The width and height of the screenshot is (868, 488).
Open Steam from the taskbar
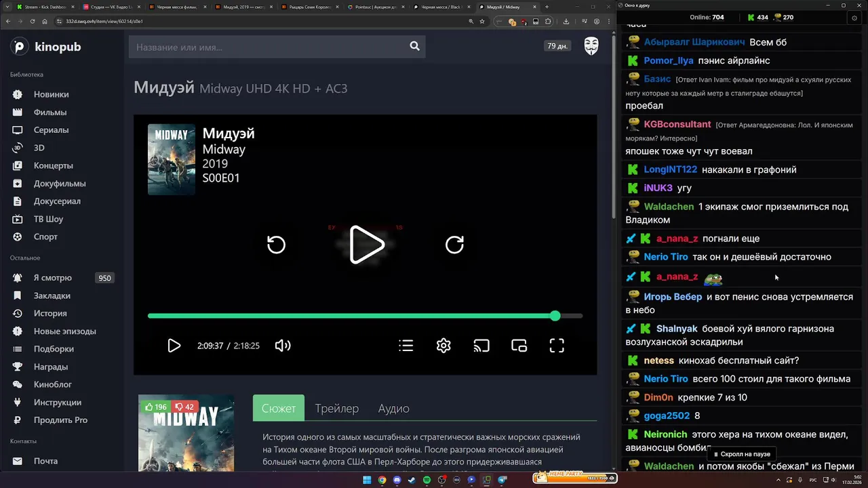click(x=412, y=480)
